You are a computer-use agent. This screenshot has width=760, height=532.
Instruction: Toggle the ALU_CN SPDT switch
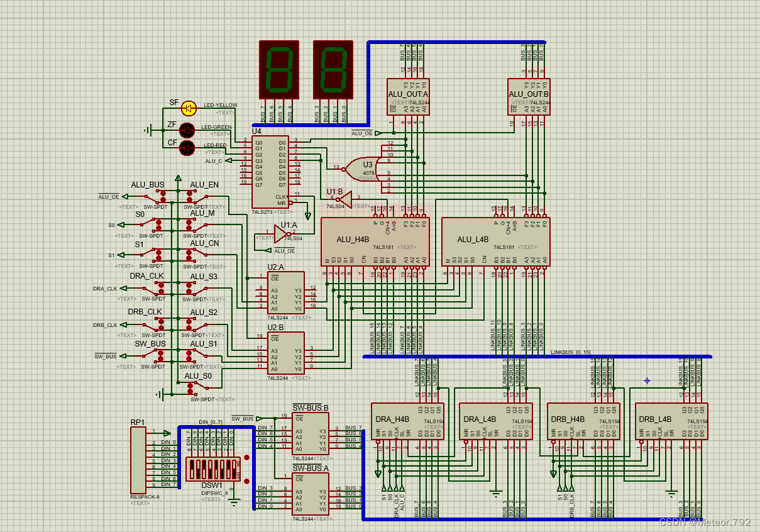196,255
